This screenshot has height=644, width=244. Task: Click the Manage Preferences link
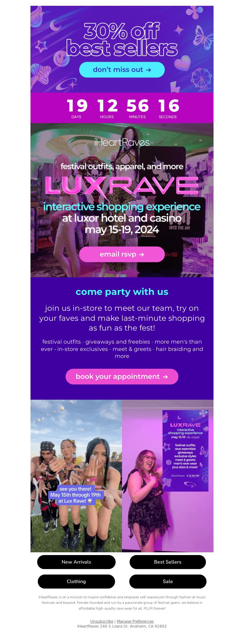[135, 621]
